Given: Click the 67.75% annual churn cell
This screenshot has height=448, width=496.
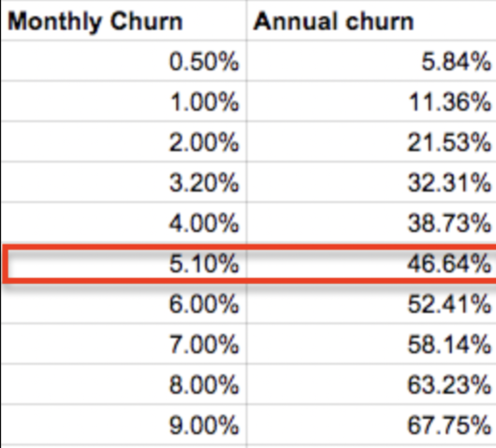Looking at the screenshot, I should coord(371,425).
